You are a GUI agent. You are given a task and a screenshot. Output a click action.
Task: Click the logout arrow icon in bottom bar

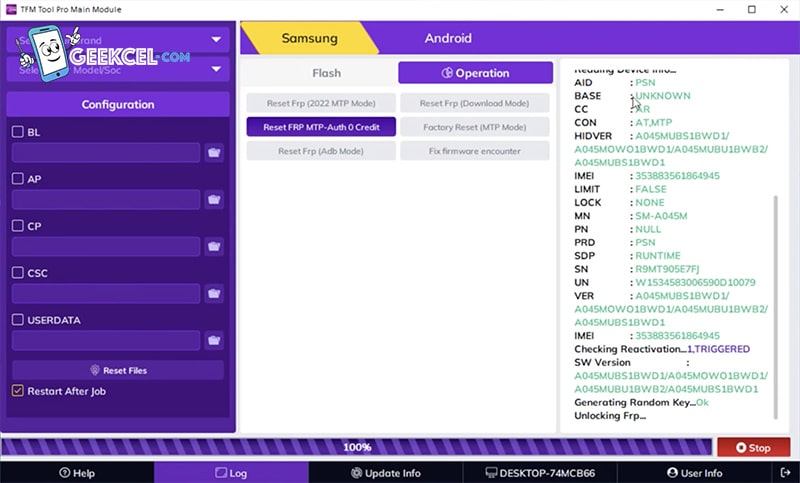(786, 473)
